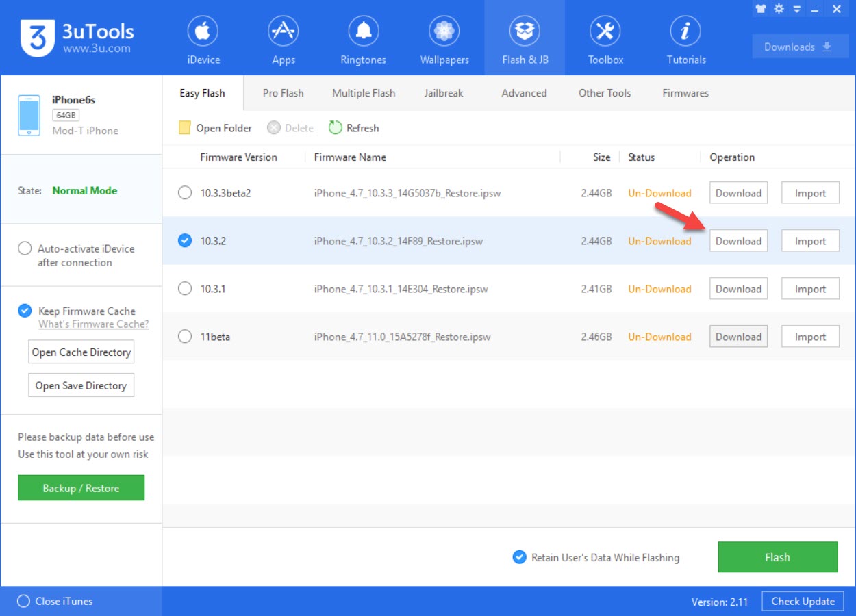Select the 11beta firmware row radio
This screenshot has height=616, width=856.
click(x=185, y=337)
